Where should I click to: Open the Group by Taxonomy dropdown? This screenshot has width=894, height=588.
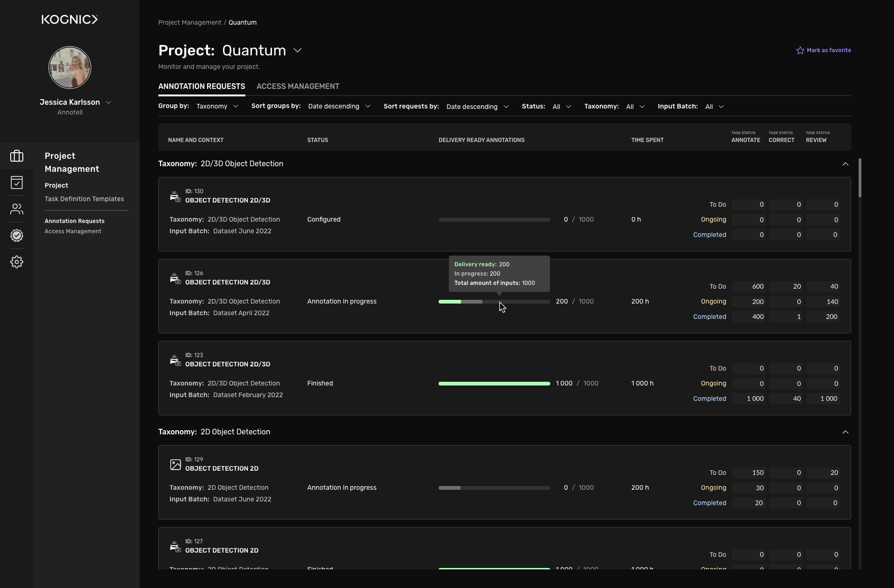(x=217, y=106)
